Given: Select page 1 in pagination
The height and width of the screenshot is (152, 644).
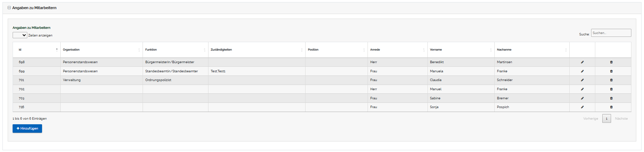Looking at the screenshot, I should coord(607,119).
